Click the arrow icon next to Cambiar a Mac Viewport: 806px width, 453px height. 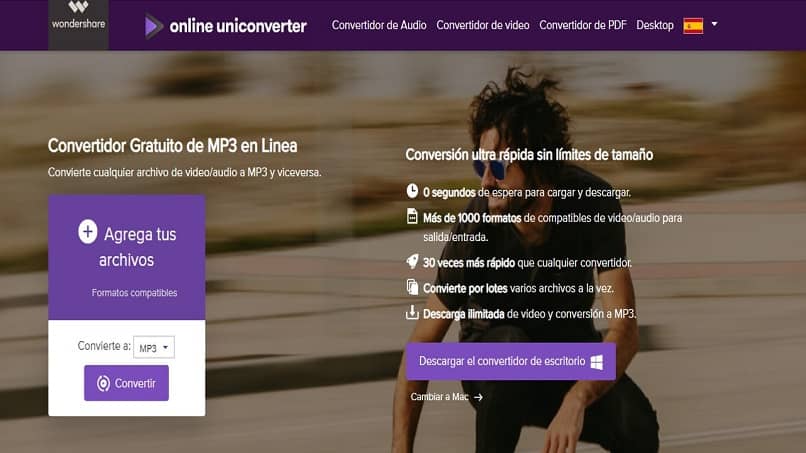(479, 397)
